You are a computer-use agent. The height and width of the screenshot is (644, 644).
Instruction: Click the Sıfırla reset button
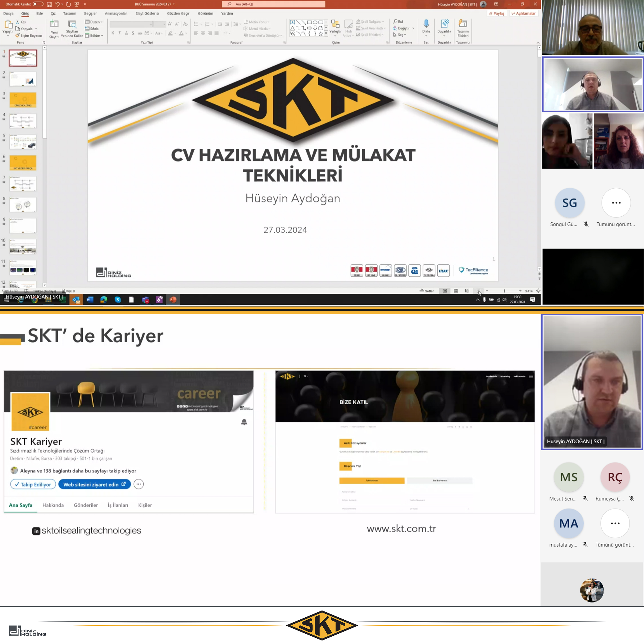(x=92, y=29)
